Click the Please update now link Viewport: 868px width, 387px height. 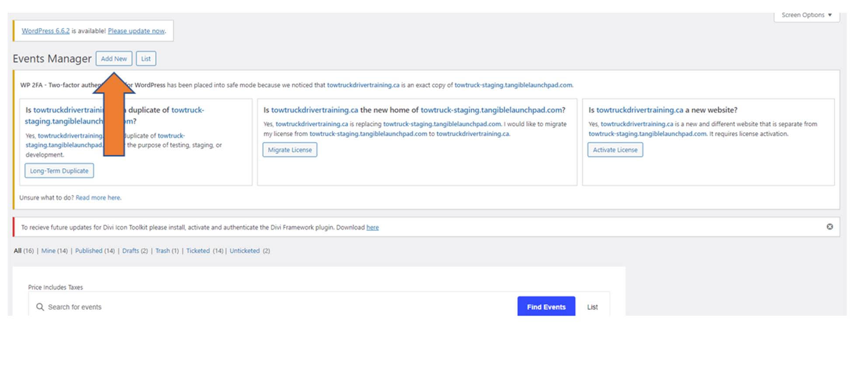pyautogui.click(x=136, y=31)
